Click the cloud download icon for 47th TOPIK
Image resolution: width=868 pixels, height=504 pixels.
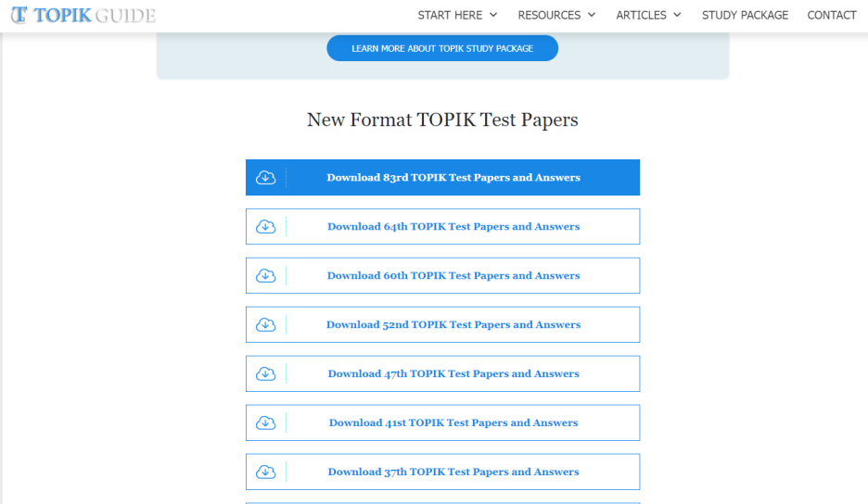266,374
